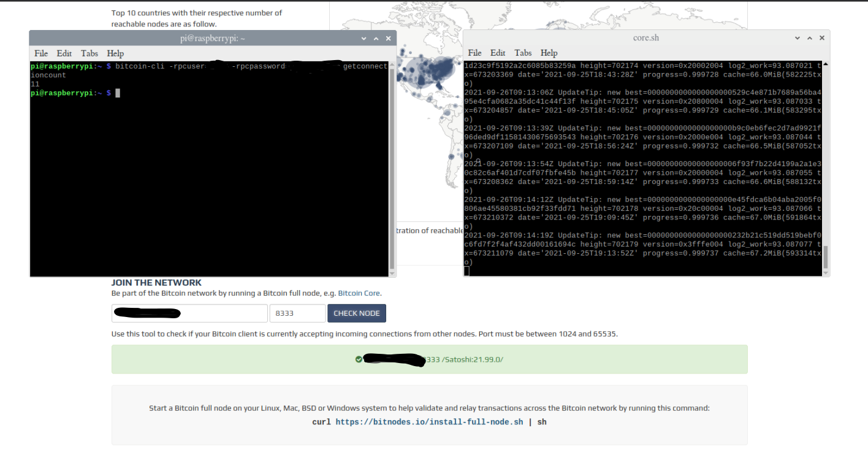The image size is (868, 455).
Task: Open Help menu in core.sh window
Action: pyautogui.click(x=549, y=53)
